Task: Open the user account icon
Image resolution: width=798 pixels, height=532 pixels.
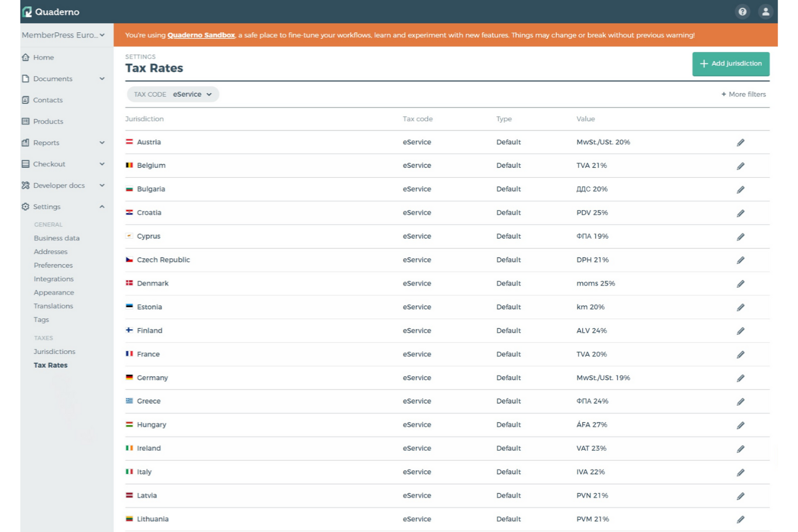Action: pos(766,11)
